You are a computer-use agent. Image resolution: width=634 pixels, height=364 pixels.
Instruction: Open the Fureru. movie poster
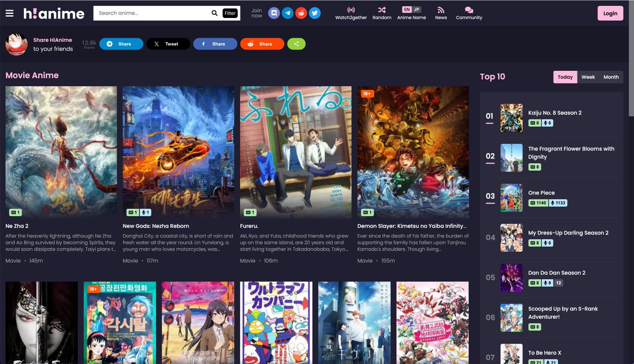point(296,152)
